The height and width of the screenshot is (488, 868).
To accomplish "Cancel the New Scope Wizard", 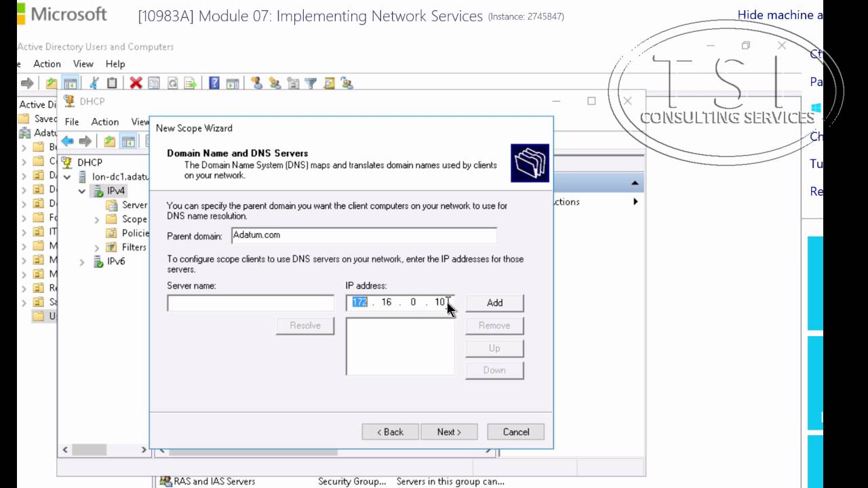I will point(516,432).
